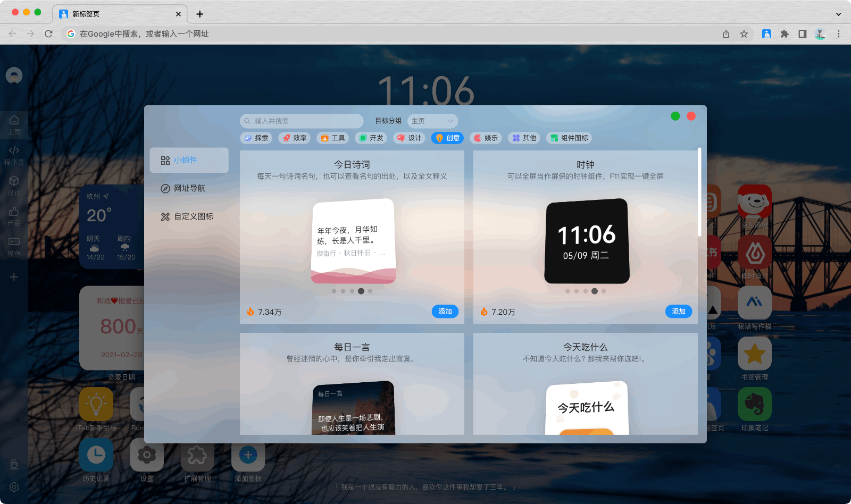Click the 输入并搜索 search field

click(x=302, y=121)
